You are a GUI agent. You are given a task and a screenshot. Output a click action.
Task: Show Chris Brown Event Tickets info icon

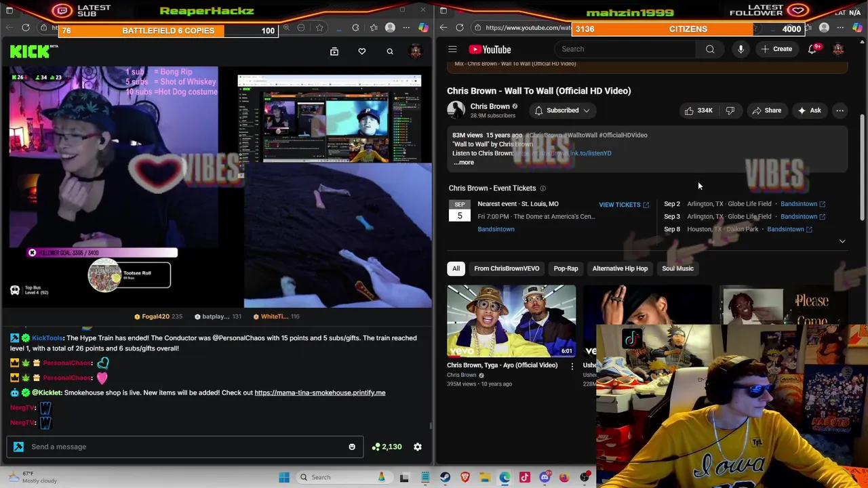pos(542,188)
